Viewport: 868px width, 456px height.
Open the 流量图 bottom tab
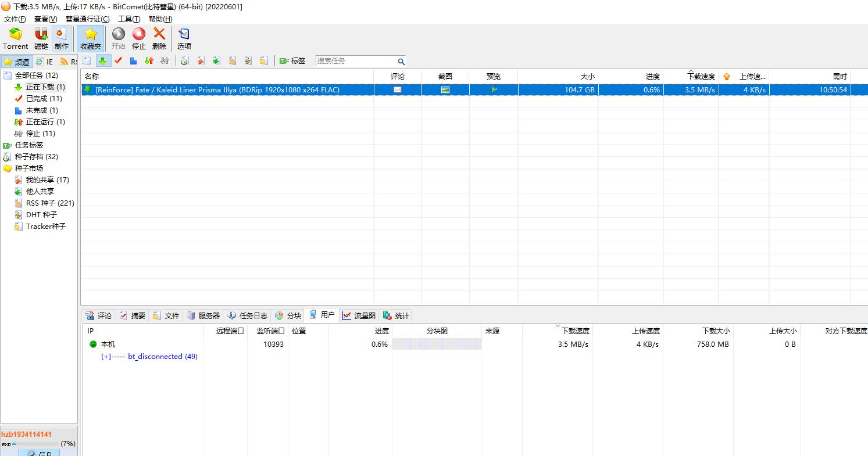[359, 315]
